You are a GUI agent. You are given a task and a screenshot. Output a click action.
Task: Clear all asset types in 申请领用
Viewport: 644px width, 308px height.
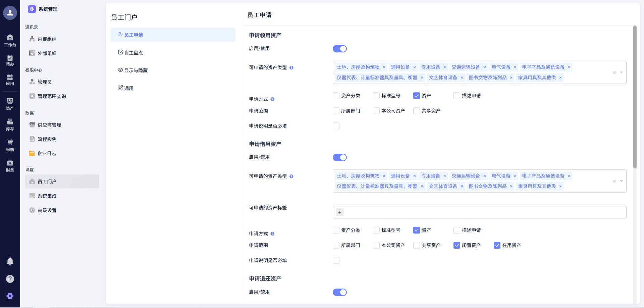pos(614,72)
